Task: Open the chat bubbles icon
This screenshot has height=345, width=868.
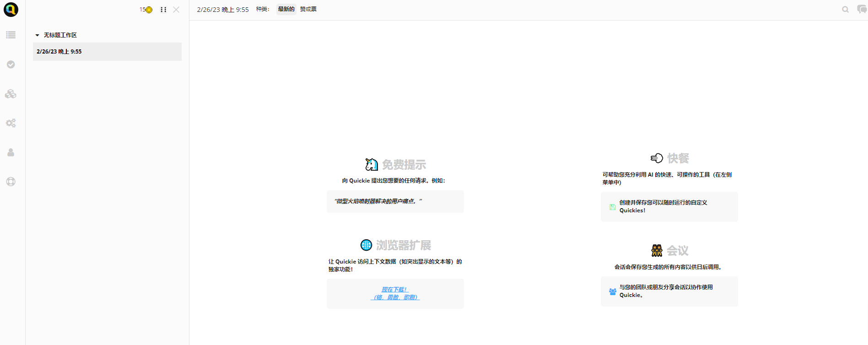Action: click(x=862, y=9)
